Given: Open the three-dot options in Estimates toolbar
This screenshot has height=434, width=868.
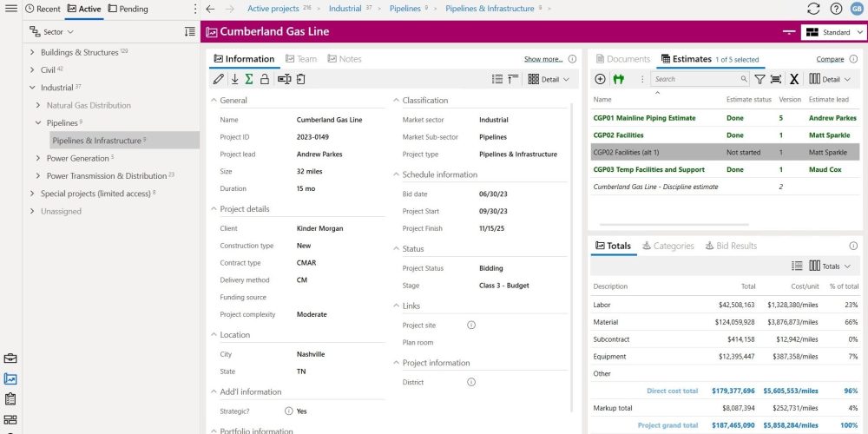Looking at the screenshot, I should click(x=642, y=79).
